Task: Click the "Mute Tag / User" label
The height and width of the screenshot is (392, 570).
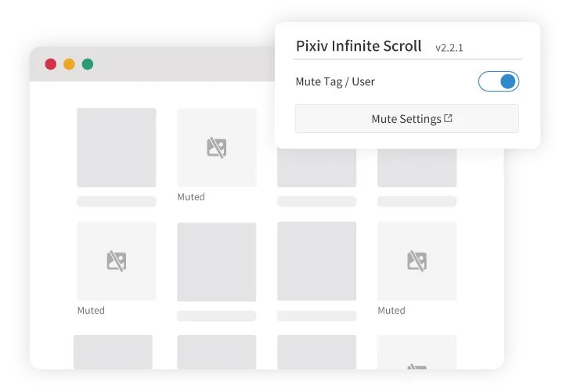Action: 335,81
